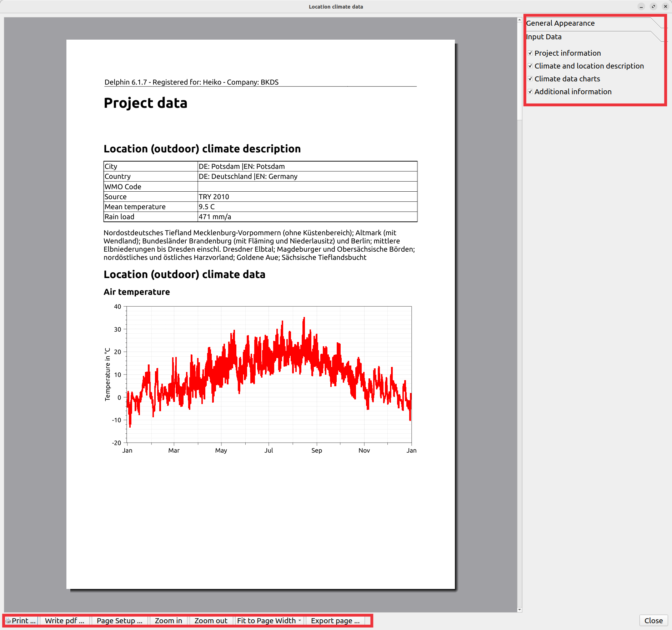Disable Climate data charts checkbox
The height and width of the screenshot is (630, 672).
click(530, 79)
